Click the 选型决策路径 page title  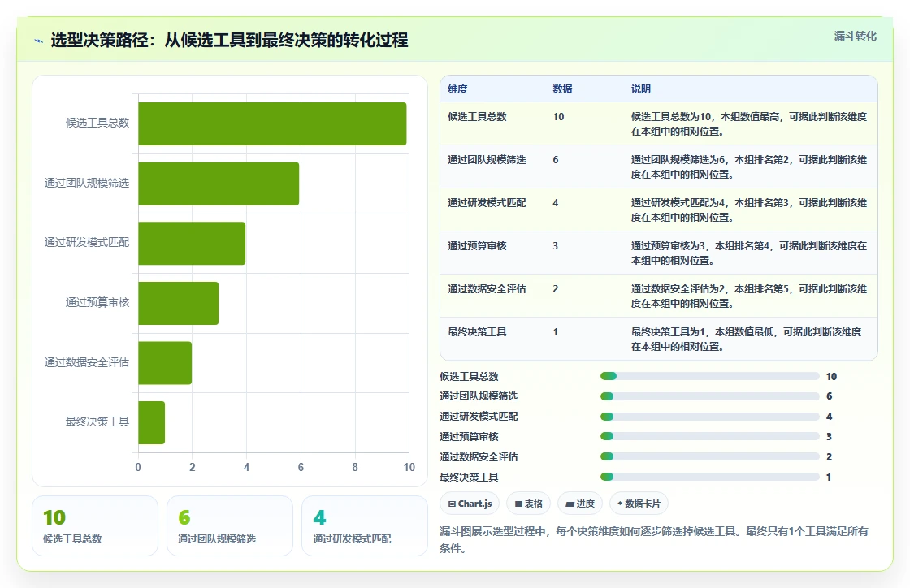(229, 40)
